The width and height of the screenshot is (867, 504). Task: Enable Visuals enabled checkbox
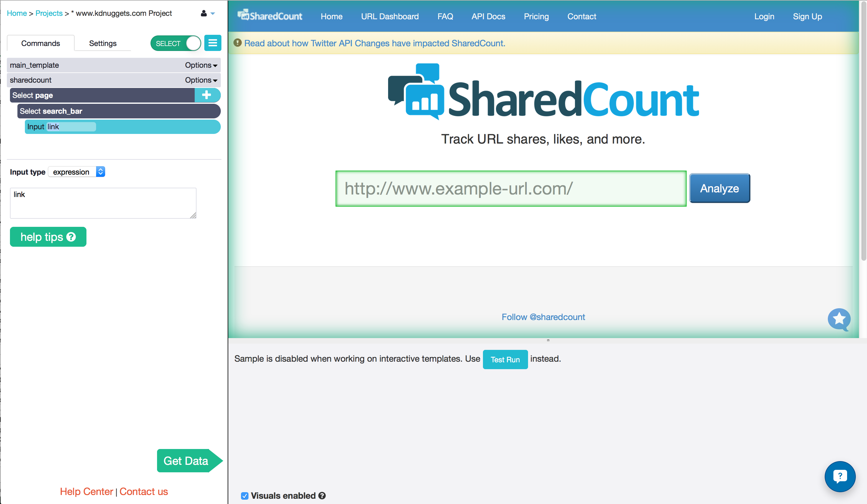(244, 496)
